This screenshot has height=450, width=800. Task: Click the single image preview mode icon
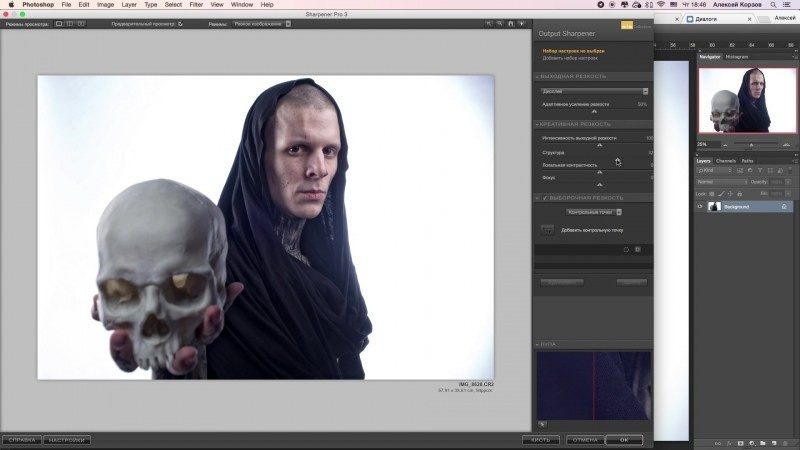point(58,22)
